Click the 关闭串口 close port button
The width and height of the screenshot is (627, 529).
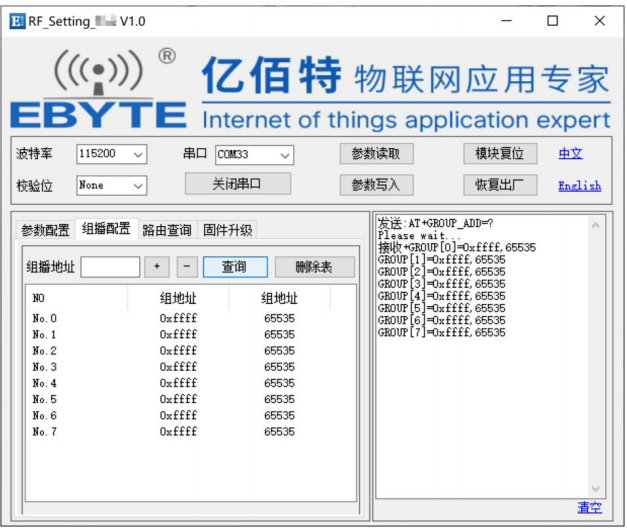(238, 184)
